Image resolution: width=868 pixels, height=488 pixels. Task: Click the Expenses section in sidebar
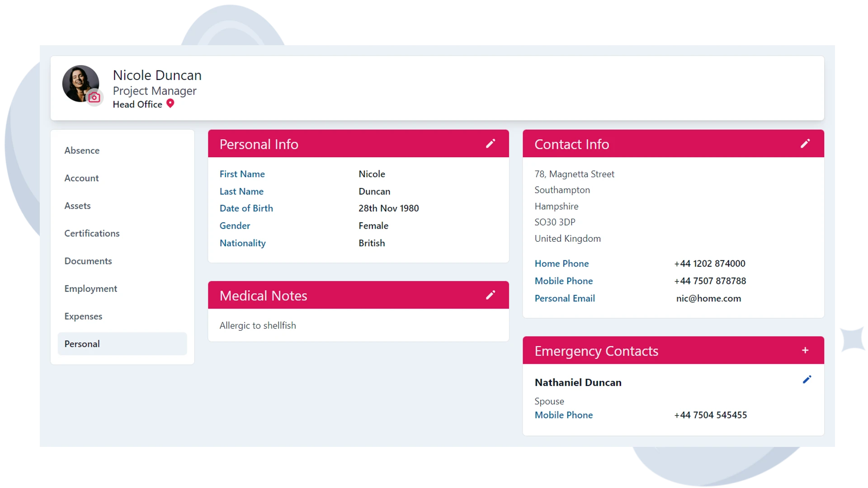pos(84,316)
